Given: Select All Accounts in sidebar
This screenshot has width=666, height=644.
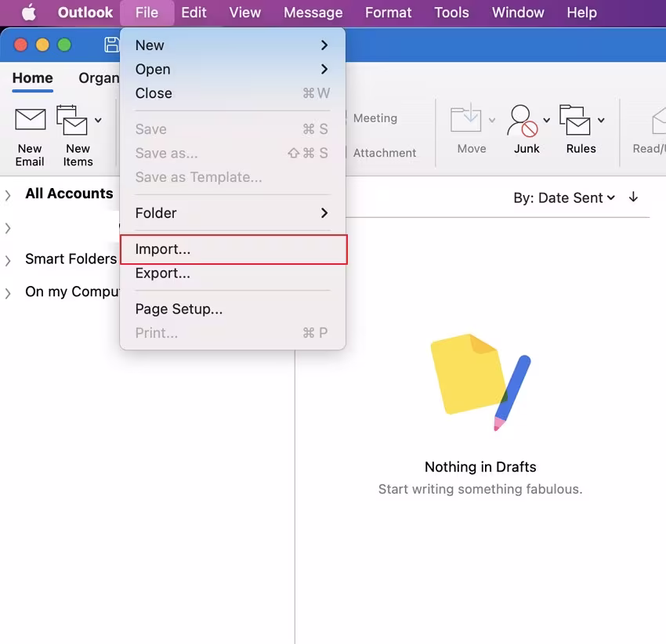Looking at the screenshot, I should tap(69, 194).
